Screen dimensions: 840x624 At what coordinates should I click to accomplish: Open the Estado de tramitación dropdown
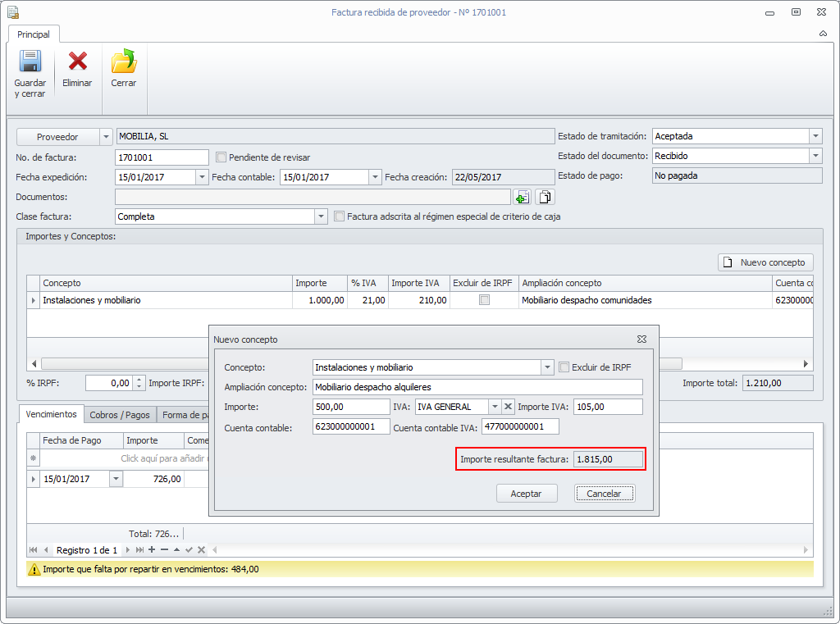click(x=815, y=137)
